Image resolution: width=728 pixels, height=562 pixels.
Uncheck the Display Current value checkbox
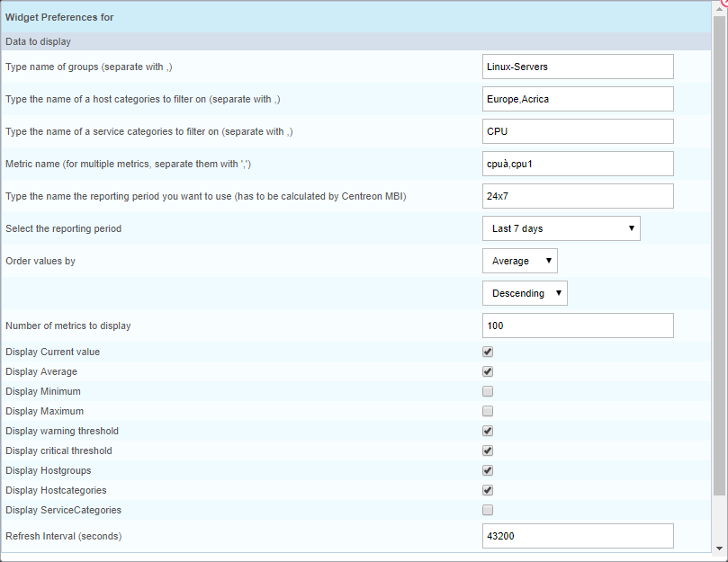488,352
